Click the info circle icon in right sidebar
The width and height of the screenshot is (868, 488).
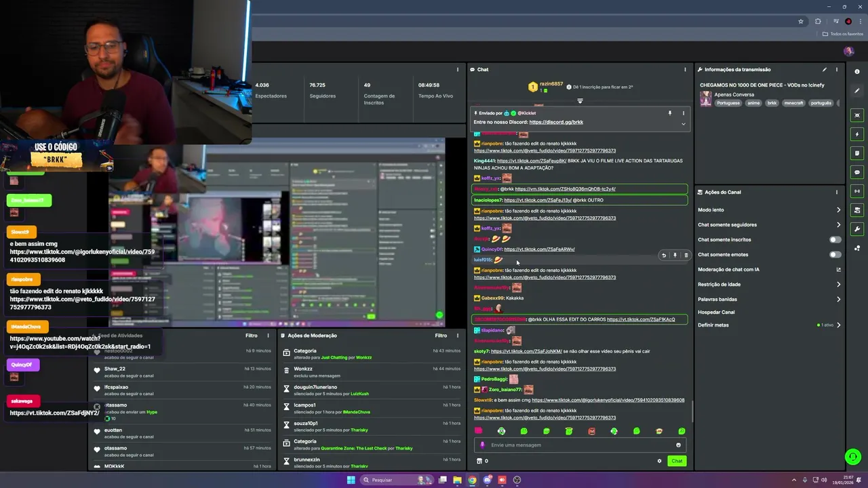857,72
